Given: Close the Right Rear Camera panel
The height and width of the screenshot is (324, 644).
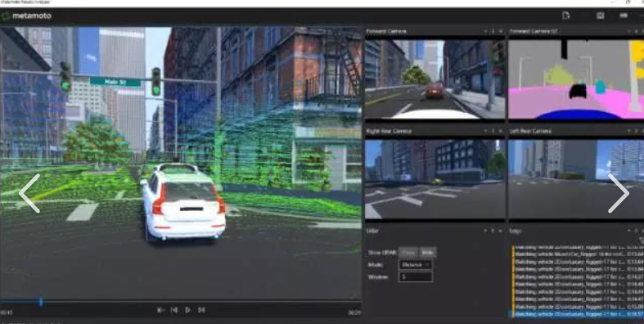Looking at the screenshot, I should click(x=501, y=131).
